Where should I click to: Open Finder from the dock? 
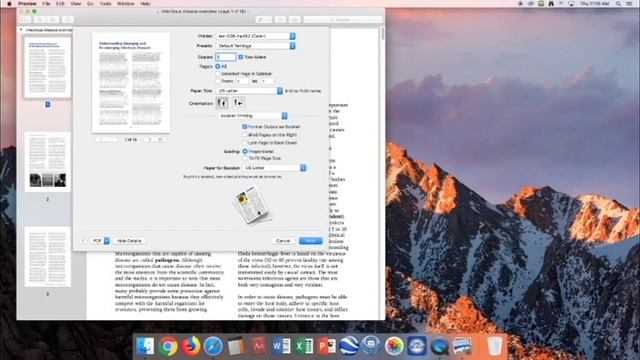(145, 346)
